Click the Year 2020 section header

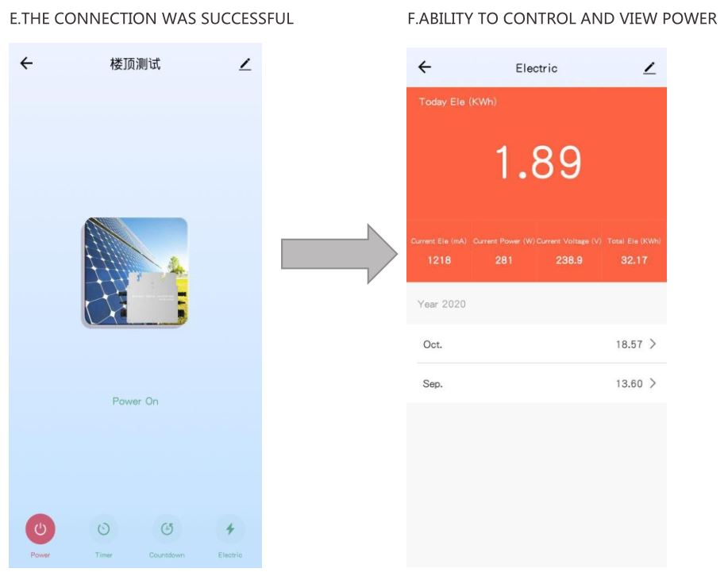click(442, 304)
